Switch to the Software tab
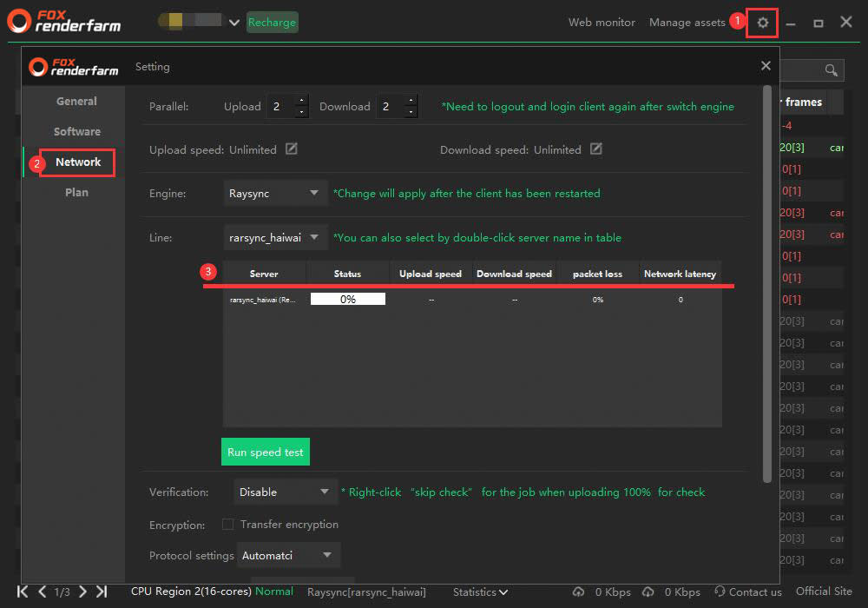Viewport: 868px width, 608px height. (77, 132)
